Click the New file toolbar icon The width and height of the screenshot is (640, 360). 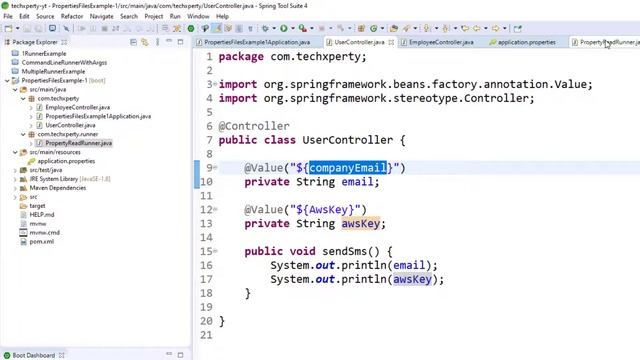(8, 29)
